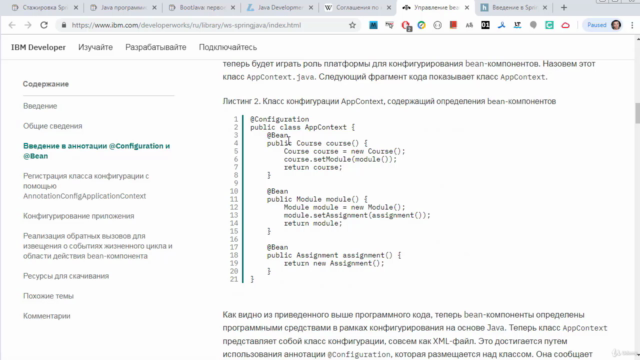Reload the current page
This screenshot has width=640, height=360.
[x=44, y=25]
